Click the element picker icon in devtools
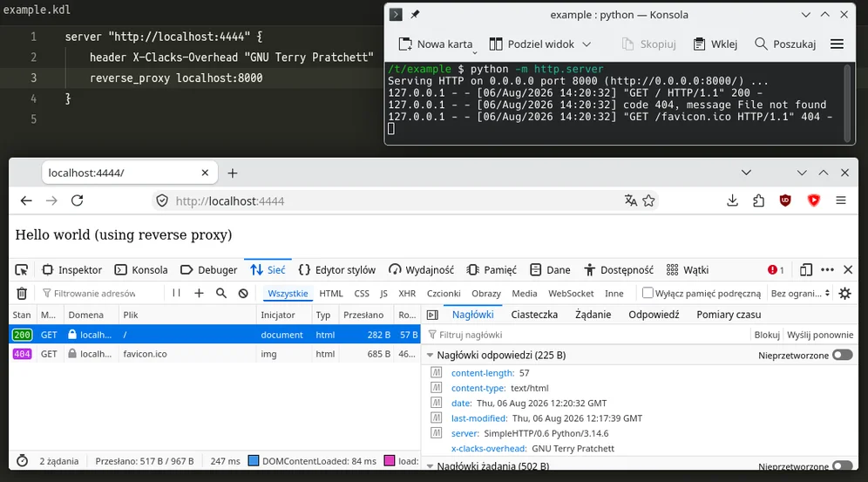Screen dimensions: 868x482 coord(22,270)
